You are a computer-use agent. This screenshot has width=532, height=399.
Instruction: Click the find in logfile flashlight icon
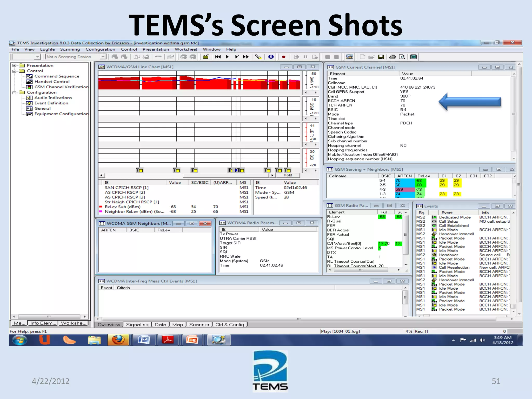(x=258, y=57)
